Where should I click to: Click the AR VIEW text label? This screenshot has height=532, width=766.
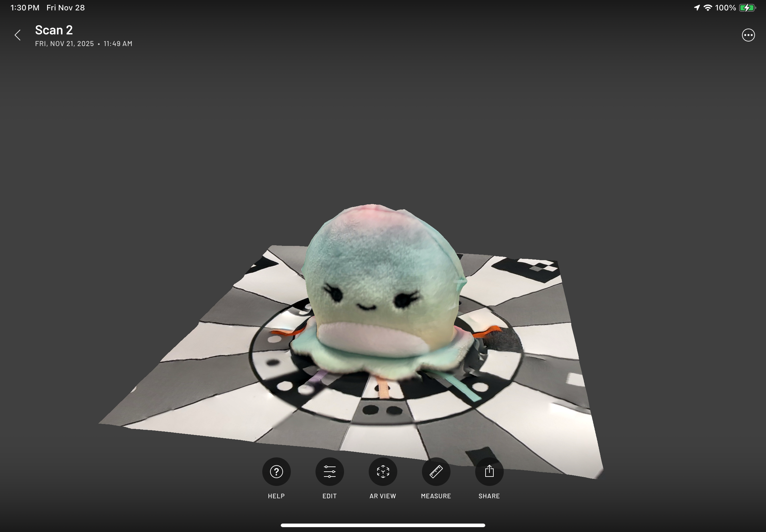[x=382, y=496]
